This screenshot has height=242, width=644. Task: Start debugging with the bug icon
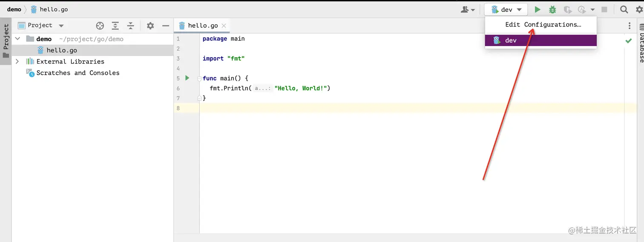(552, 9)
